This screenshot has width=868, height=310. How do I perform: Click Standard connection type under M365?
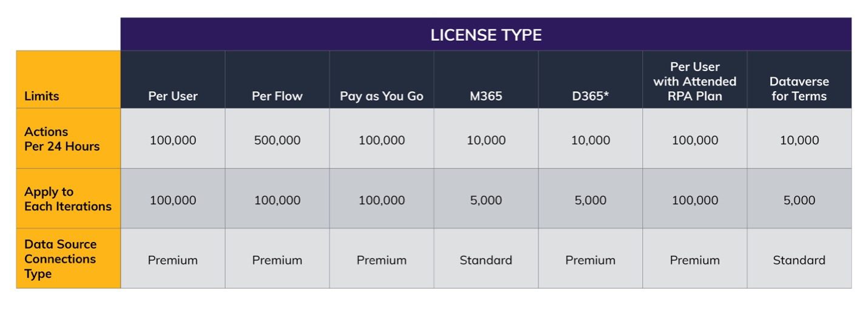click(486, 260)
